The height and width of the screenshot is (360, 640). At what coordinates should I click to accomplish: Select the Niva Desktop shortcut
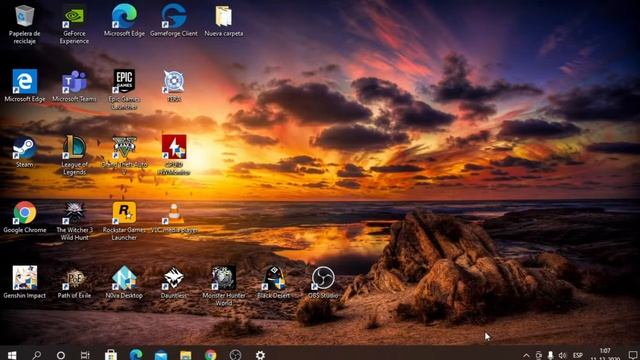[124, 282]
